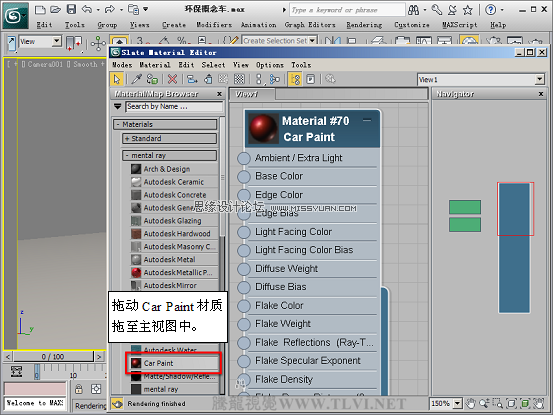Redo arrow in quick access toolbar
This screenshot has width=553, height=415.
coord(110,10)
